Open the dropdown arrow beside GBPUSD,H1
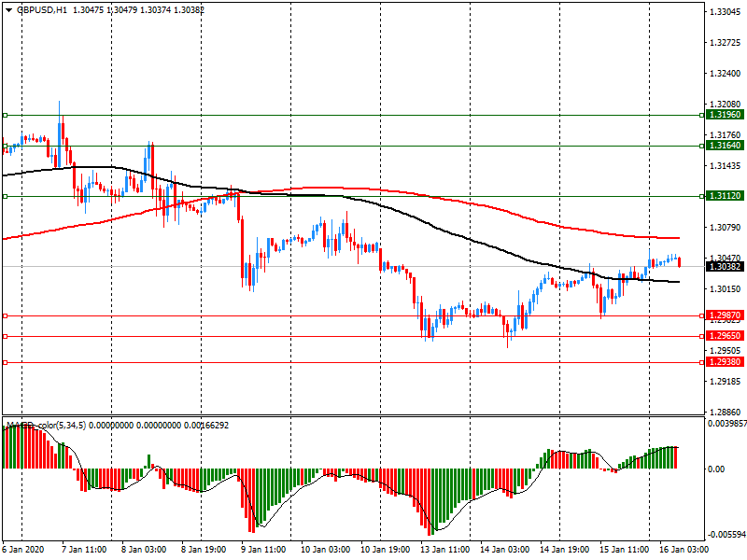This screenshot has width=747, height=560. coord(7,10)
